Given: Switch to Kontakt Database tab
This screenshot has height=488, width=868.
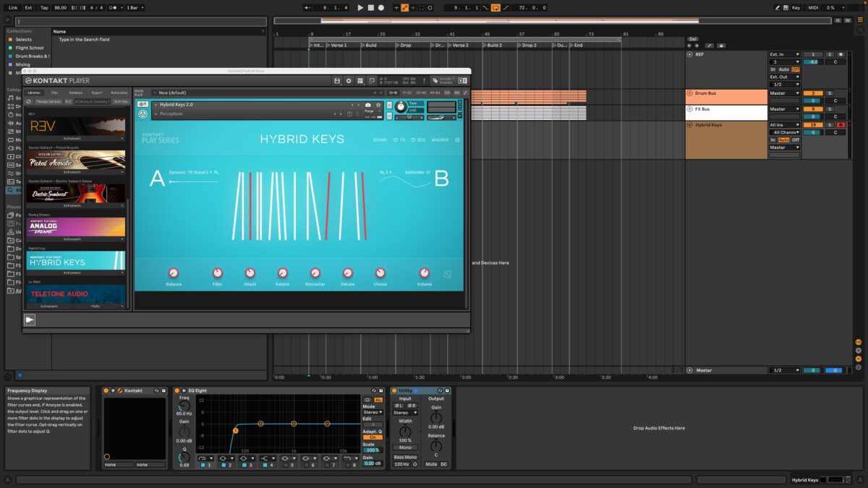Looking at the screenshot, I should pos(76,93).
